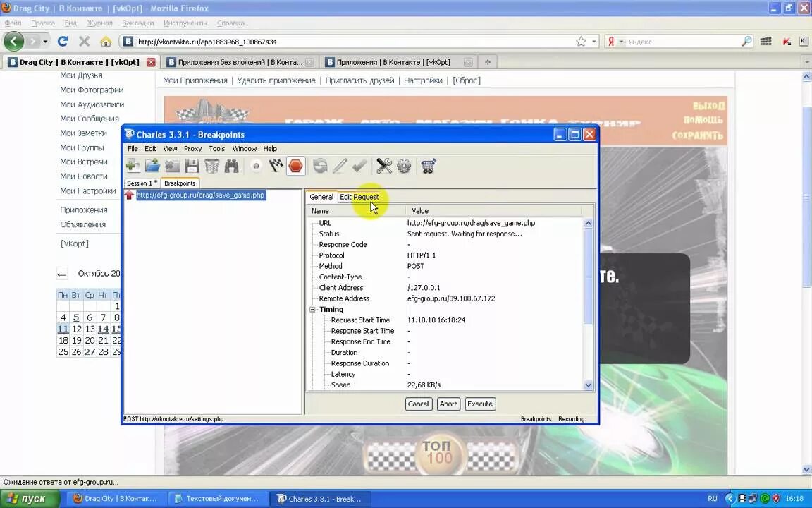Click Пригласить друзей link
The image size is (812, 508).
click(359, 80)
